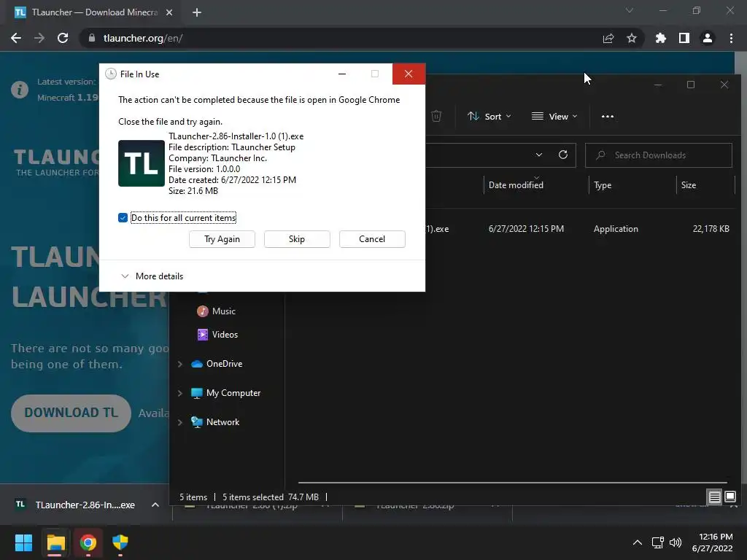Click the '22,178 KB' size cell
The image size is (747, 560).
711,229
